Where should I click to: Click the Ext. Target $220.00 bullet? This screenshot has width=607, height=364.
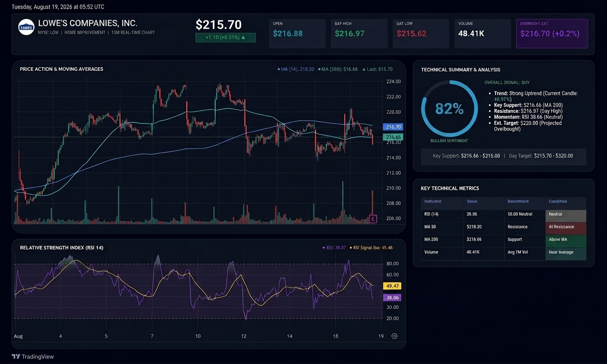click(x=528, y=126)
